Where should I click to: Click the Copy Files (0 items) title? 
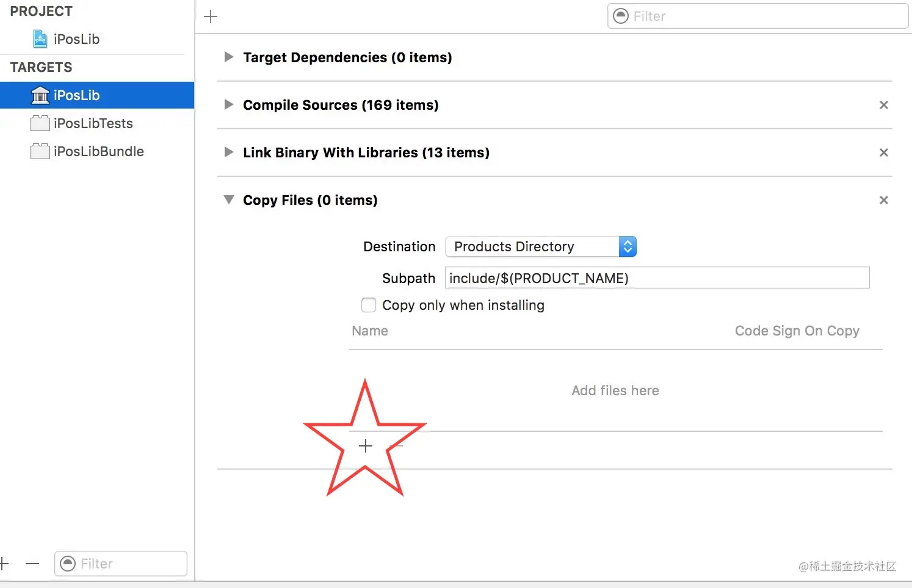310,200
